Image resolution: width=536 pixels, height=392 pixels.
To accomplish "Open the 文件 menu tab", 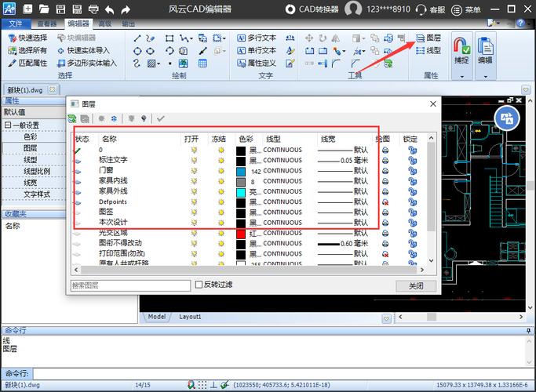I will pyautogui.click(x=16, y=24).
